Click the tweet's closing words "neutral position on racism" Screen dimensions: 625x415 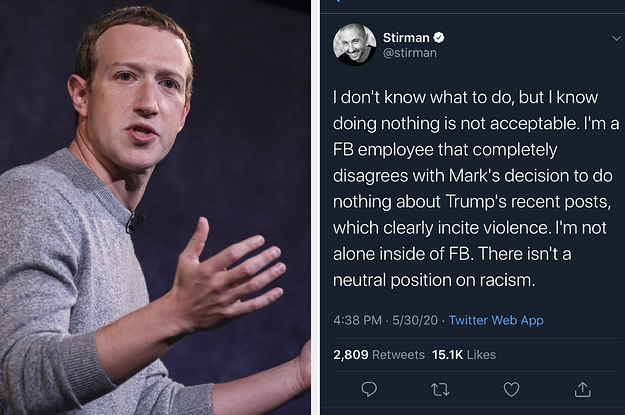tap(450, 281)
